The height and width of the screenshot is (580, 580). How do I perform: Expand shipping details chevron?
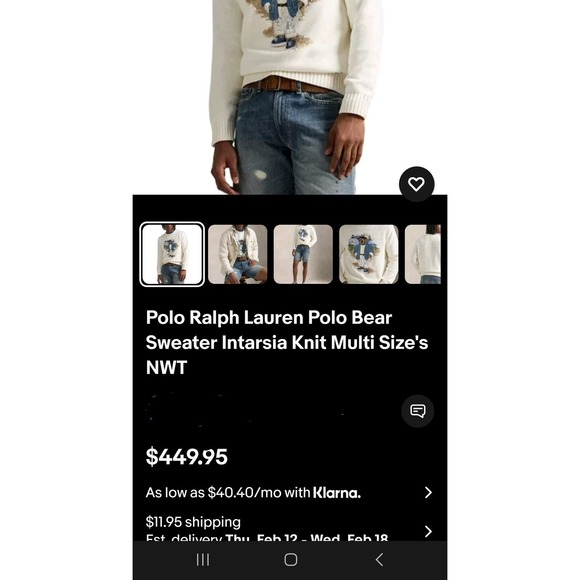[x=428, y=531]
